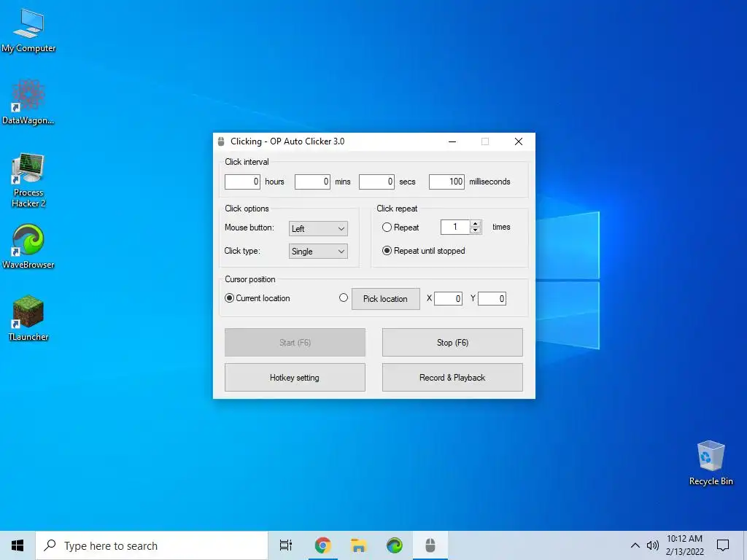The image size is (747, 560).
Task: Select the Pick location radio button
Action: [344, 298]
